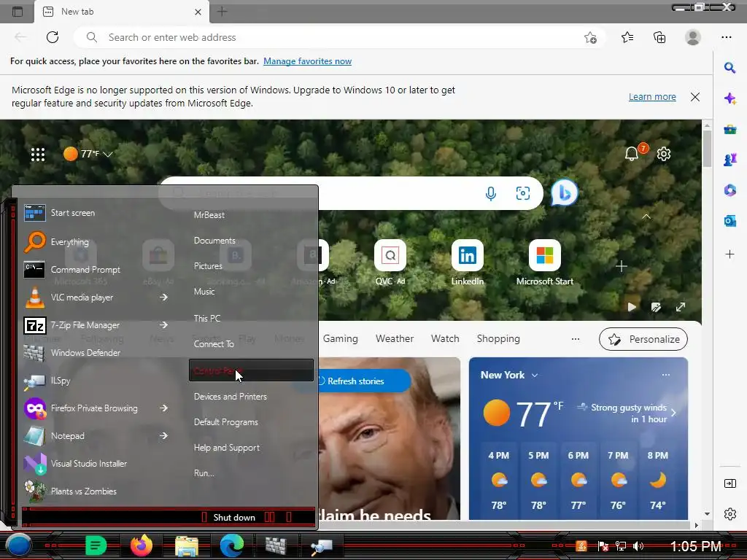Open sidebar settings gear at bottom
This screenshot has height=560, width=747.
click(729, 514)
